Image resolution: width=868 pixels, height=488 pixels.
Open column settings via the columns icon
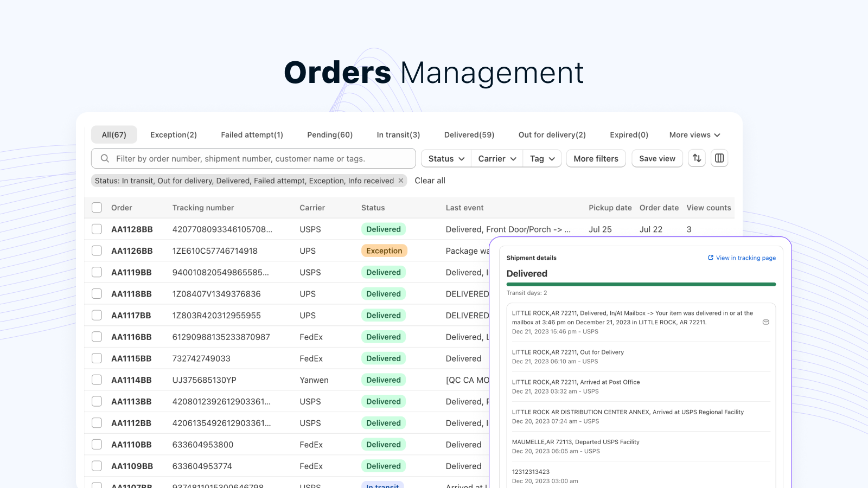[x=719, y=158]
